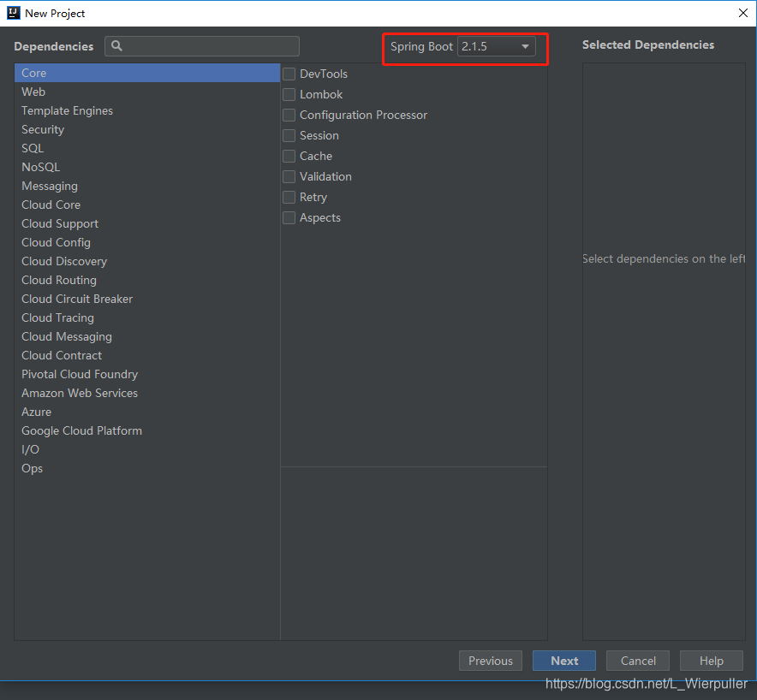
Task: Open the Ops category
Action: pos(147,468)
